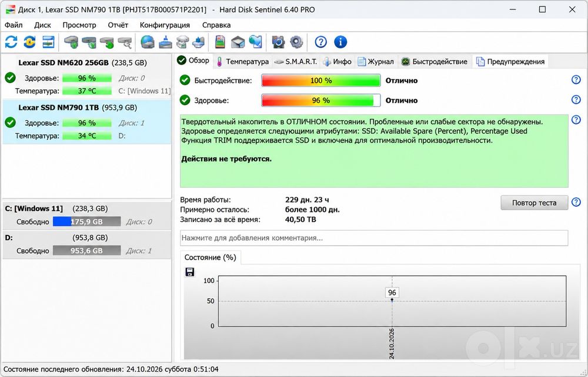Click the floppy save icon above graph
The height and width of the screenshot is (377, 588).
tap(190, 272)
